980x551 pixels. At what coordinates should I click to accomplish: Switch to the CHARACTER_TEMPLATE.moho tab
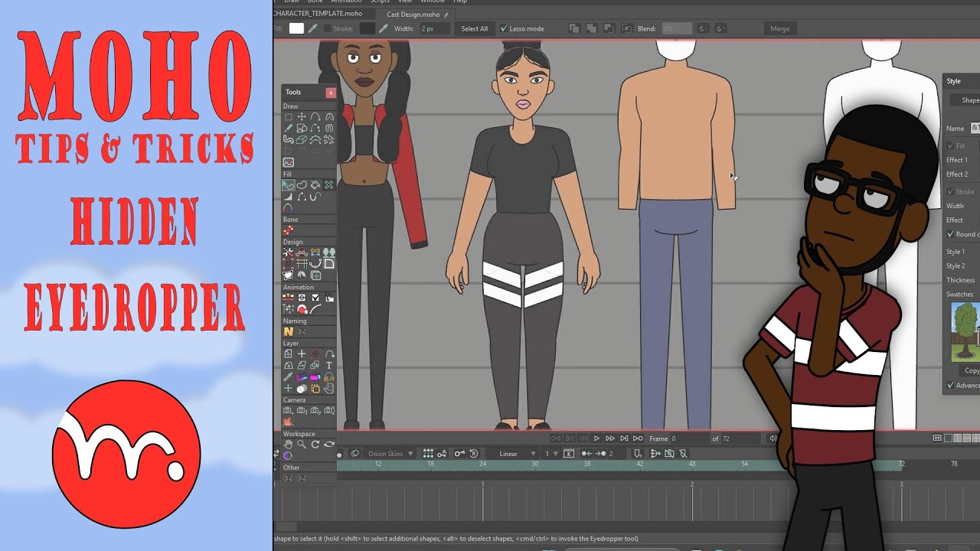pos(318,14)
